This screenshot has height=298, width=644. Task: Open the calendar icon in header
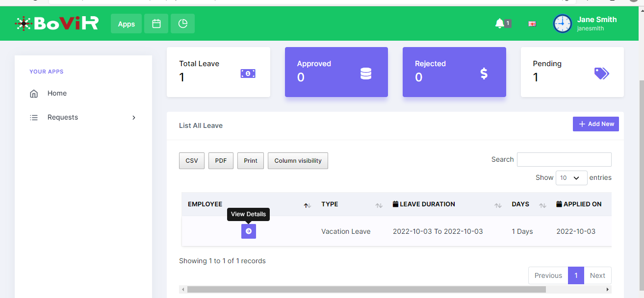point(156,24)
